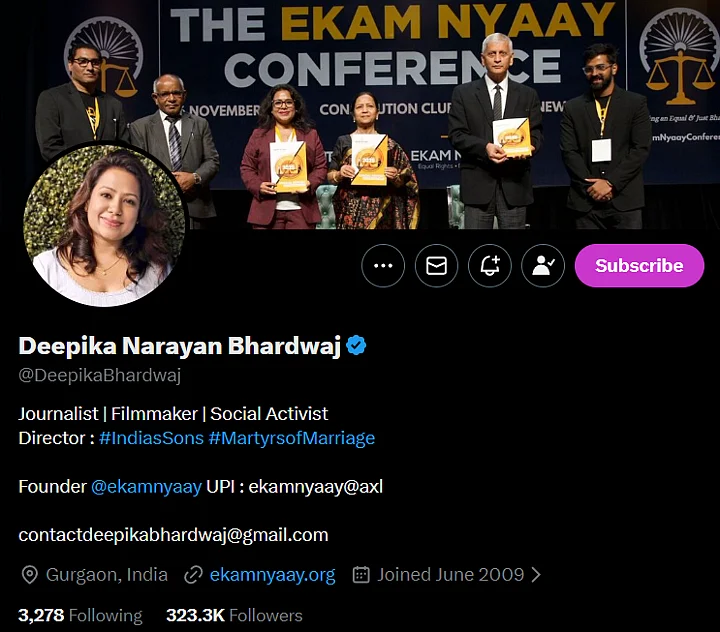
Task: Click the location pin icon near Gurgaon
Action: point(30,575)
